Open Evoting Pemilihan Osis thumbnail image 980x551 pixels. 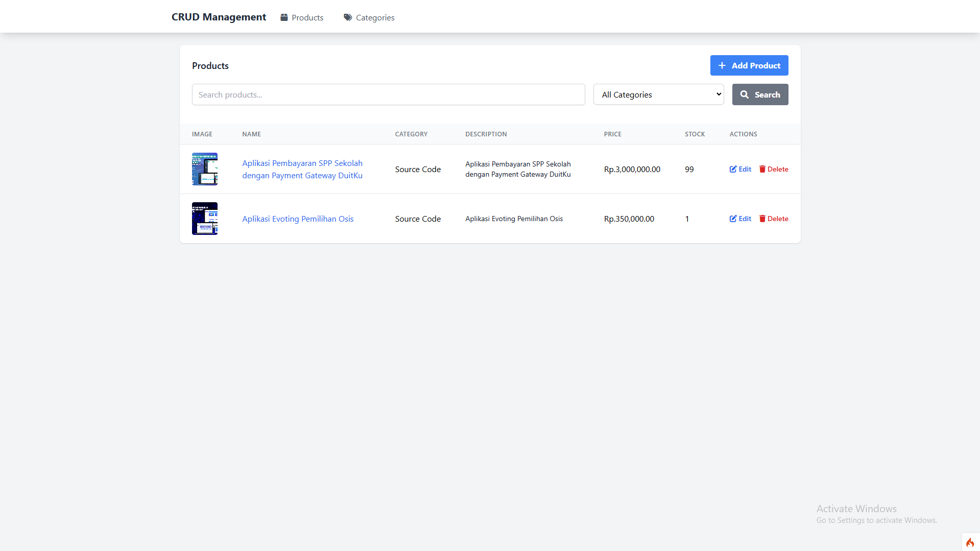[205, 219]
